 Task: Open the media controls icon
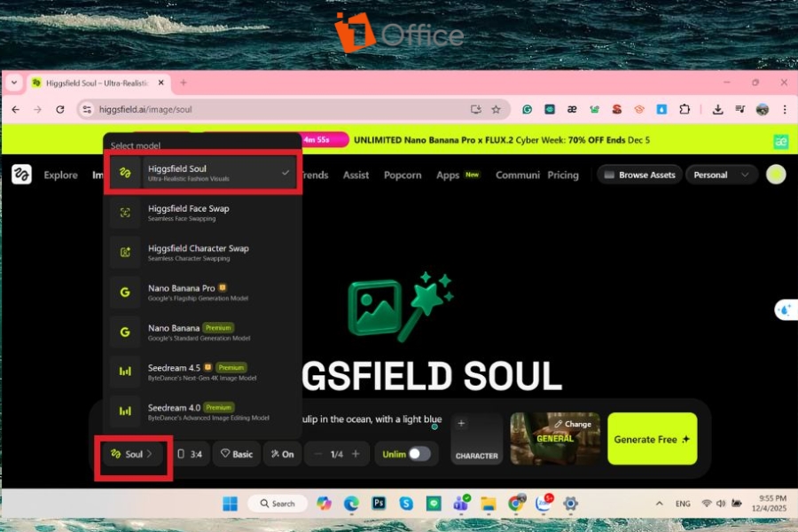[x=740, y=109]
